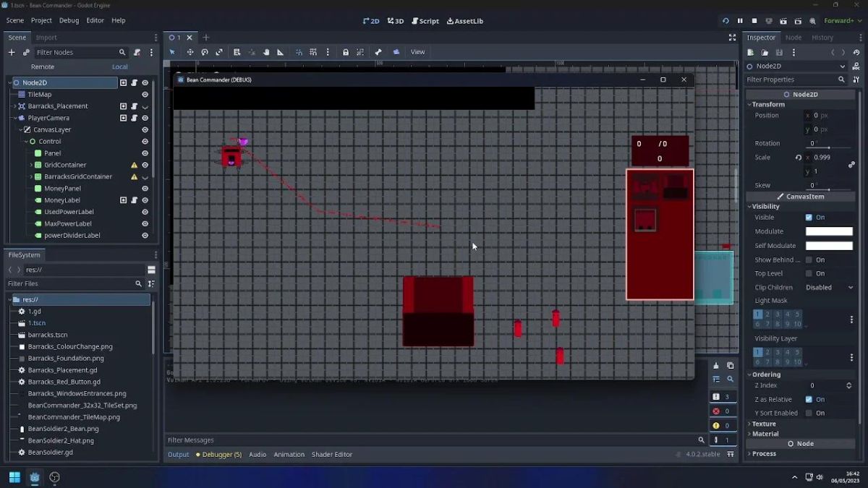Screen dimensions: 868x488
Task: Collapse the CanvasLayer node in the tree
Action: pos(20,129)
